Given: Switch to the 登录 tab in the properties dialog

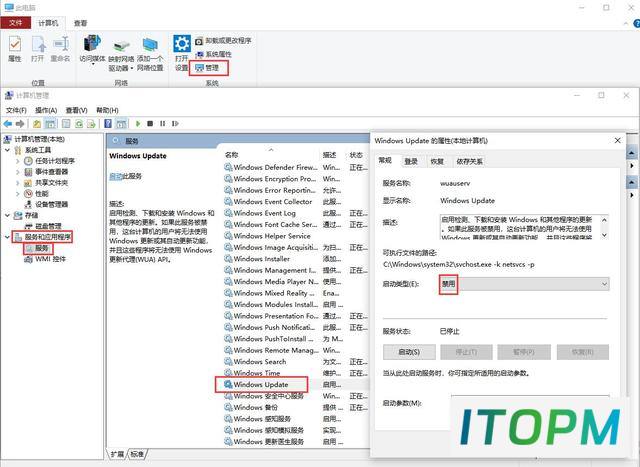Looking at the screenshot, I should point(411,162).
